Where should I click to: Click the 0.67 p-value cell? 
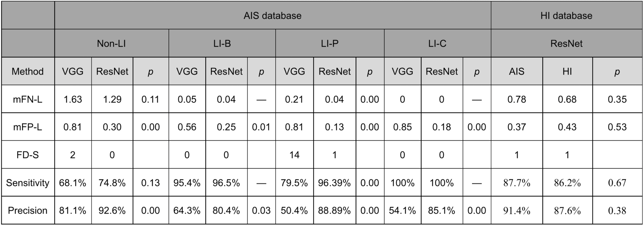click(x=617, y=183)
